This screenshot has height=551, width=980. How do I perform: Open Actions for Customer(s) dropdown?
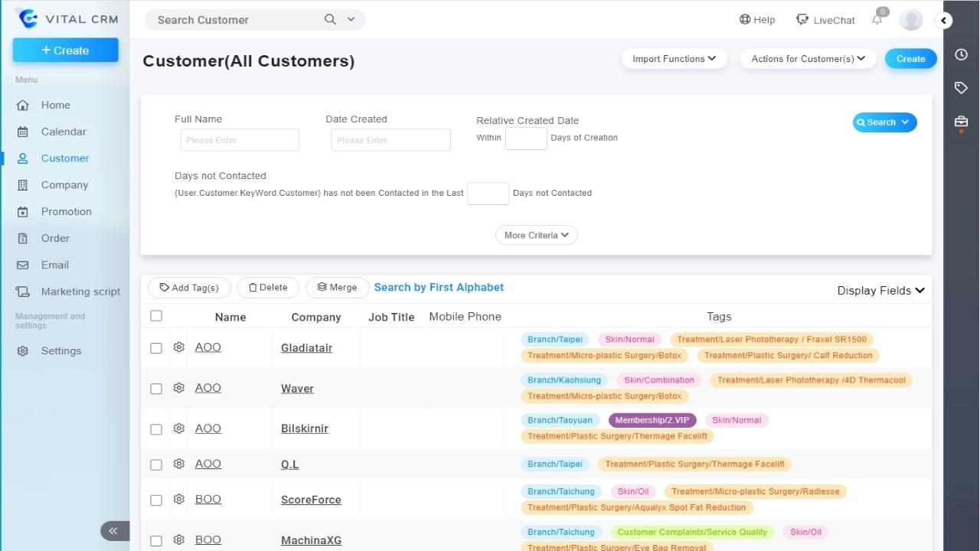tap(808, 59)
